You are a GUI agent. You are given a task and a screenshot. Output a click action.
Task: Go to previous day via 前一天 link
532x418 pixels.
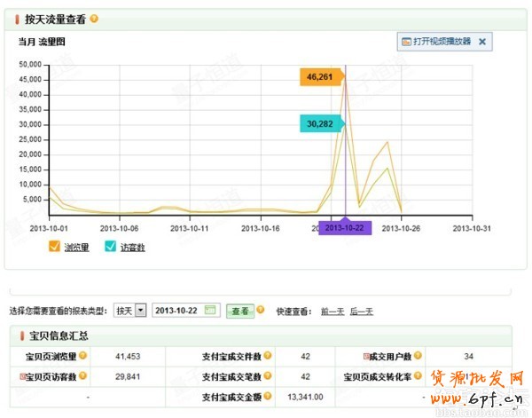[332, 312]
